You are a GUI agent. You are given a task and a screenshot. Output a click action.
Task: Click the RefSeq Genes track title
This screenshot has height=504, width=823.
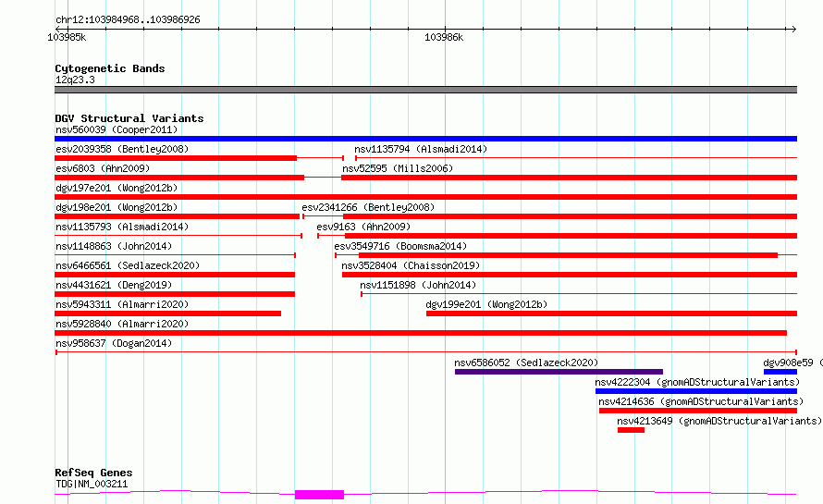pos(93,473)
